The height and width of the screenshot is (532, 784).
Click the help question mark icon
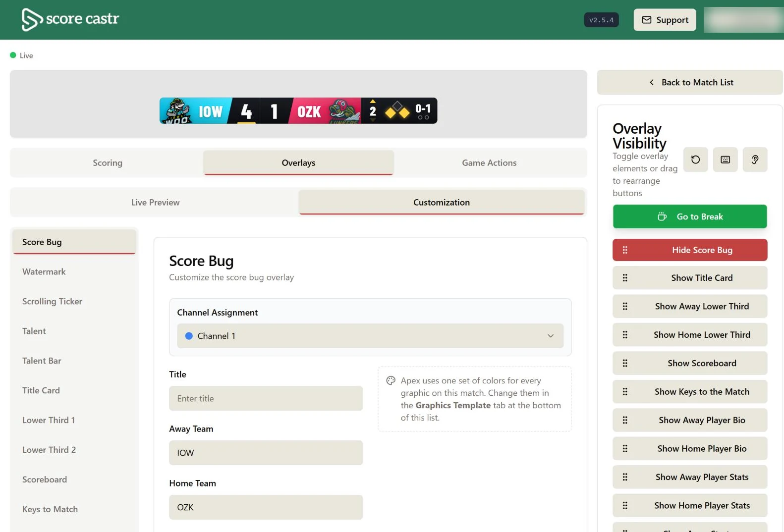coord(755,160)
